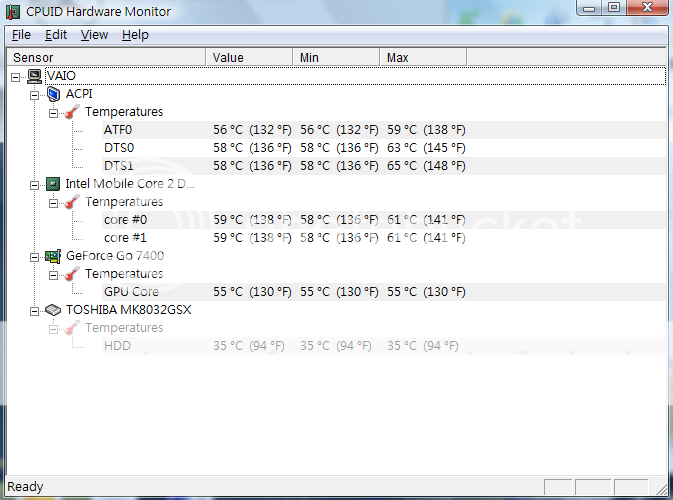Select Intel Mobile Core 2 D... label
Image resolution: width=673 pixels, height=500 pixels.
click(x=130, y=184)
